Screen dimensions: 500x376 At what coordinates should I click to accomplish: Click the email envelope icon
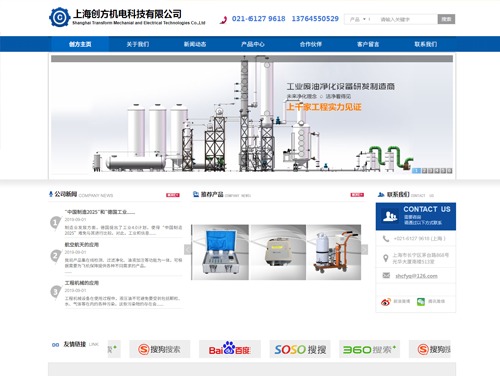tap(386, 275)
